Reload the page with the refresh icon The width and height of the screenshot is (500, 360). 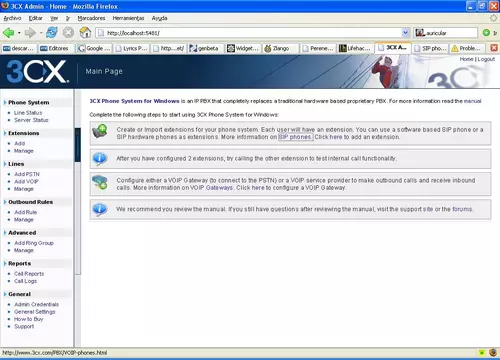pyautogui.click(x=52, y=33)
